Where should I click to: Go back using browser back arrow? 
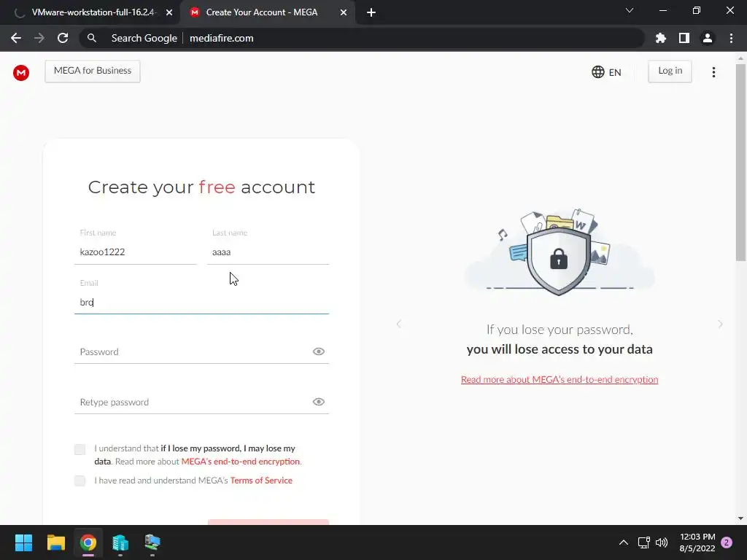(x=16, y=38)
